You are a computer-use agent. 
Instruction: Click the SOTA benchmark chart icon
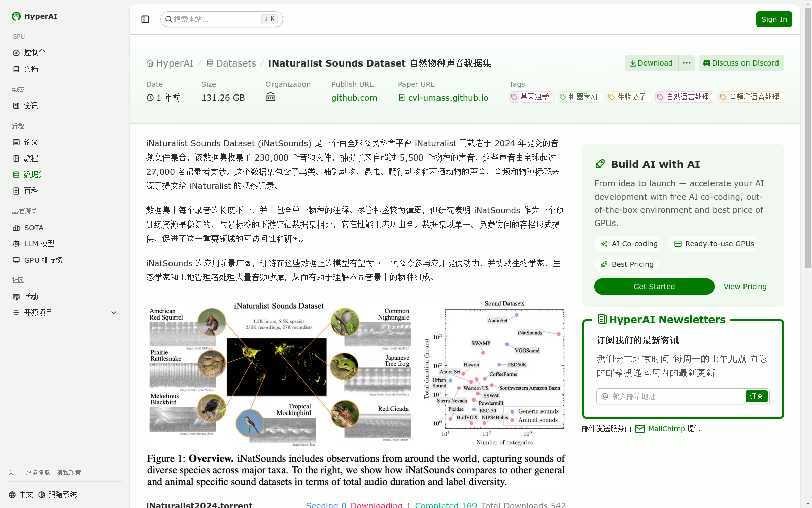(x=16, y=228)
